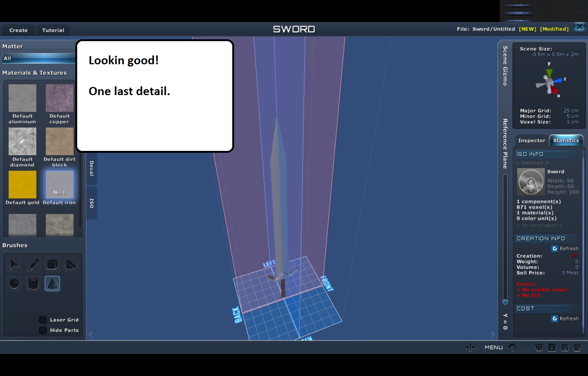Switch to the Inspector tab
588x376 pixels.
pyautogui.click(x=531, y=140)
